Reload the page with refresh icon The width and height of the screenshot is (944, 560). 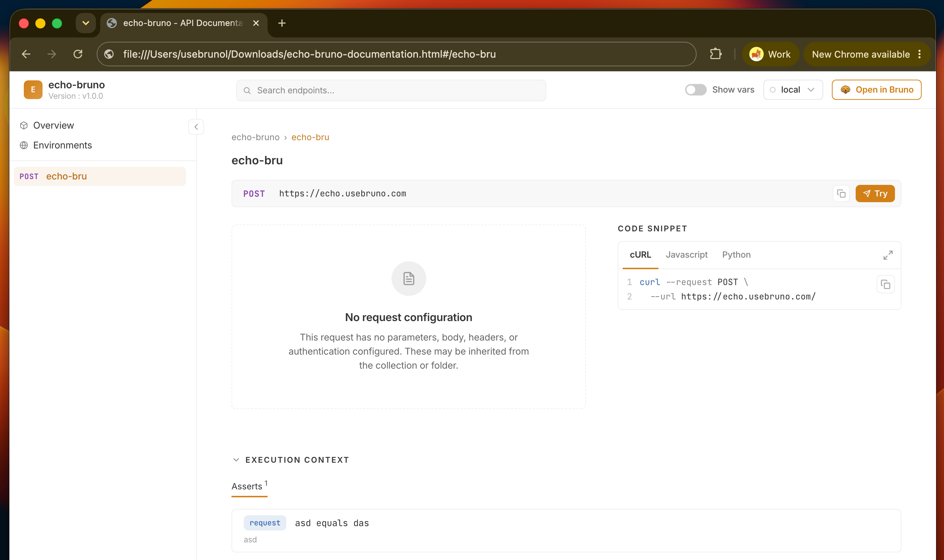(78, 54)
